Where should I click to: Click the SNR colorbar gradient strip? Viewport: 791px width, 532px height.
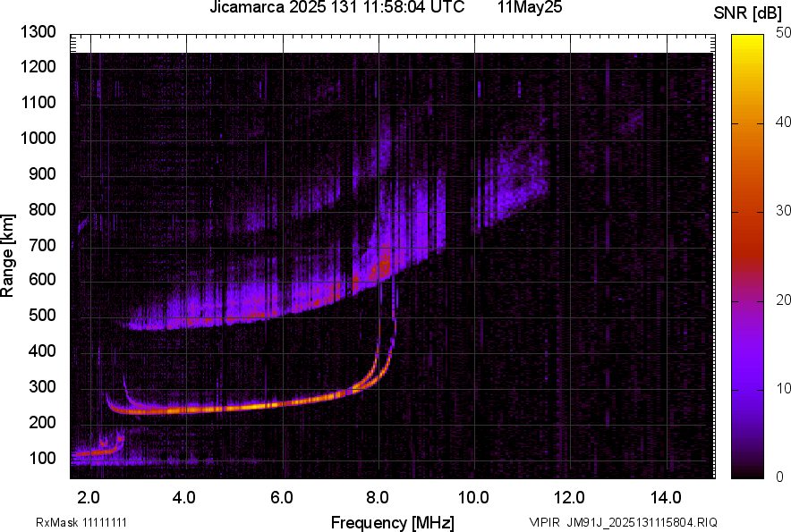[747, 257]
